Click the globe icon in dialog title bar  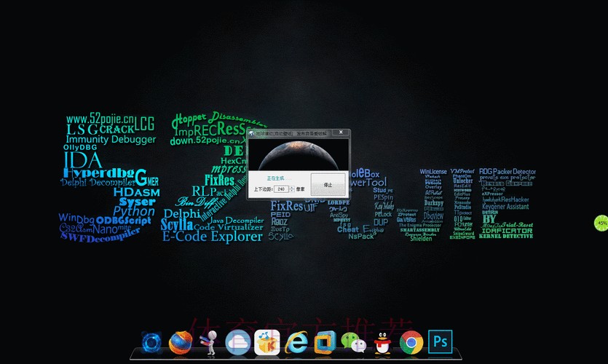[251, 134]
